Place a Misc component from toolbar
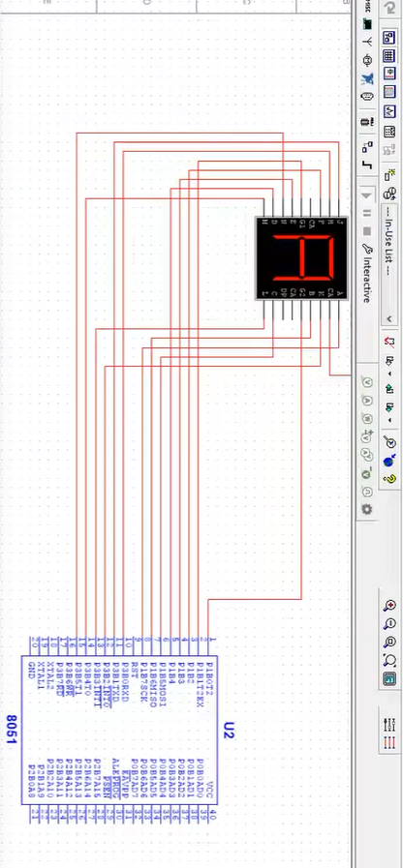 pos(367,5)
